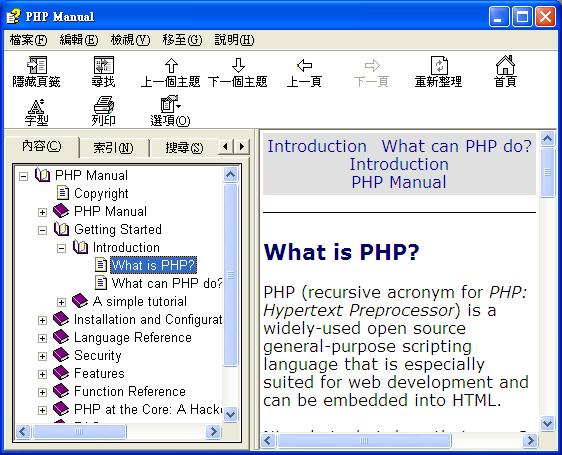The image size is (562, 455).
Task: Expand the Language Reference node
Action: [x=42, y=338]
